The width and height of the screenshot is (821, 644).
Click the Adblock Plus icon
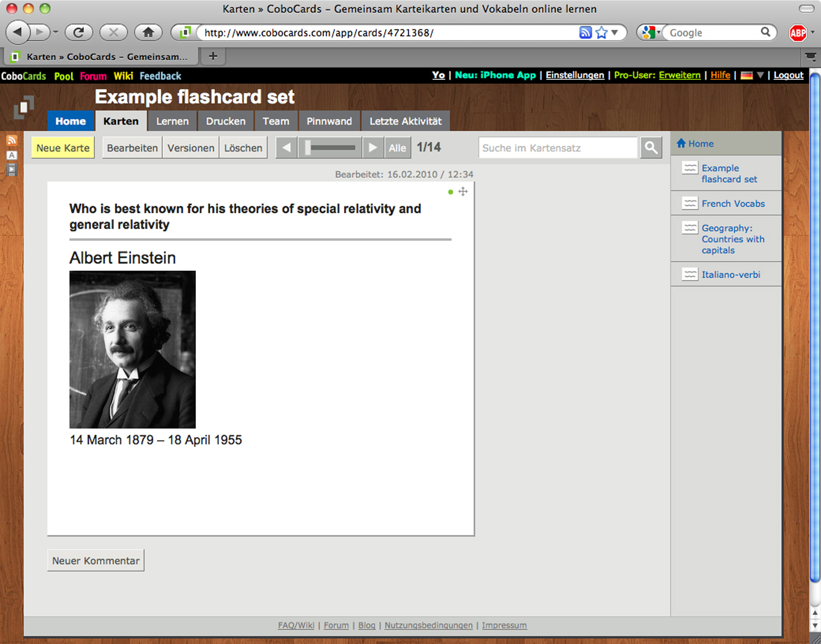pos(798,33)
